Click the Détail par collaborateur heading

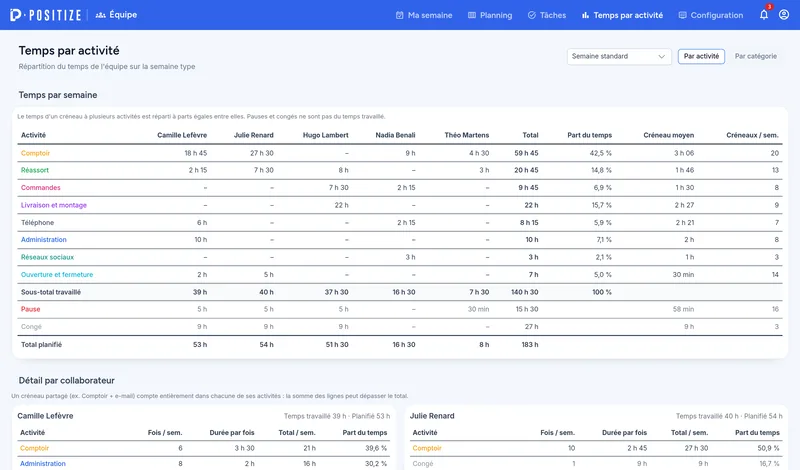coord(66,381)
